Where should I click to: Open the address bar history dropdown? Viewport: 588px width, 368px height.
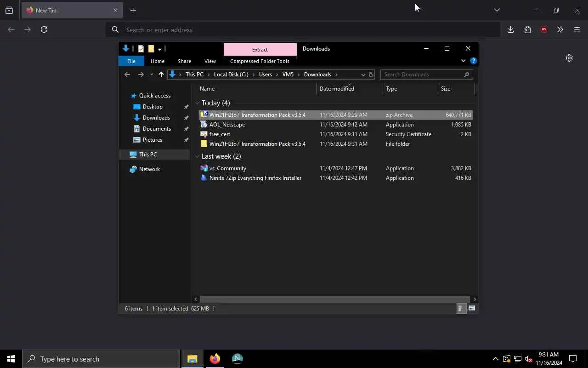363,75
